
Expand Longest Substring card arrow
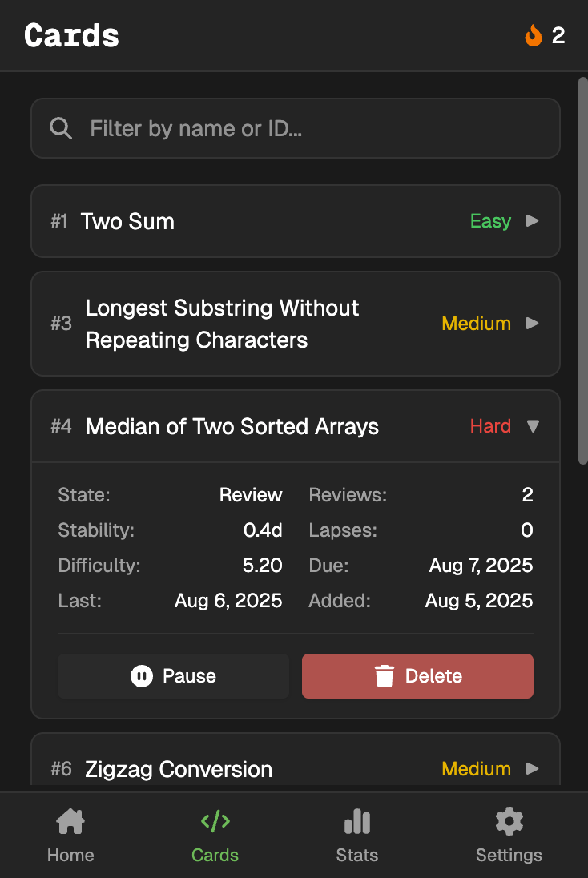click(532, 324)
